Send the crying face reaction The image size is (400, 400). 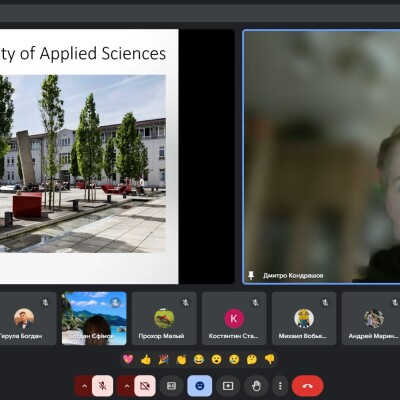[x=234, y=359]
